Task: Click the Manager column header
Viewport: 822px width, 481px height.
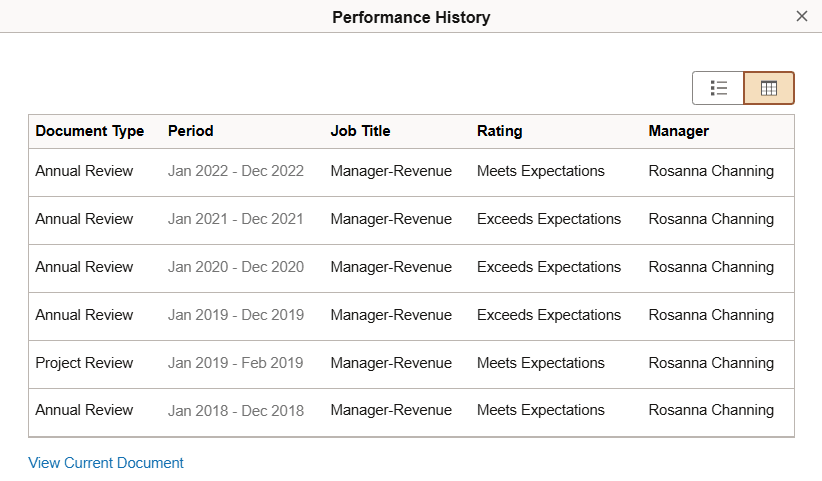Action: coord(678,131)
